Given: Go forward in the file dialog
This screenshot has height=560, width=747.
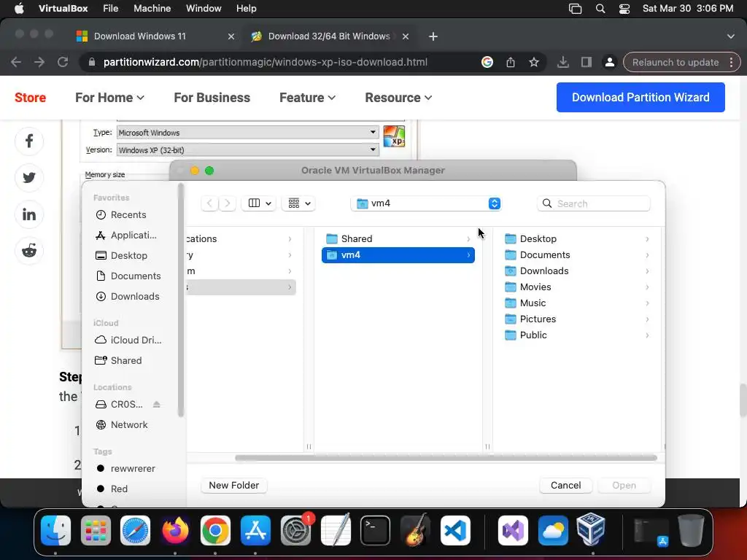Looking at the screenshot, I should click(x=228, y=203).
